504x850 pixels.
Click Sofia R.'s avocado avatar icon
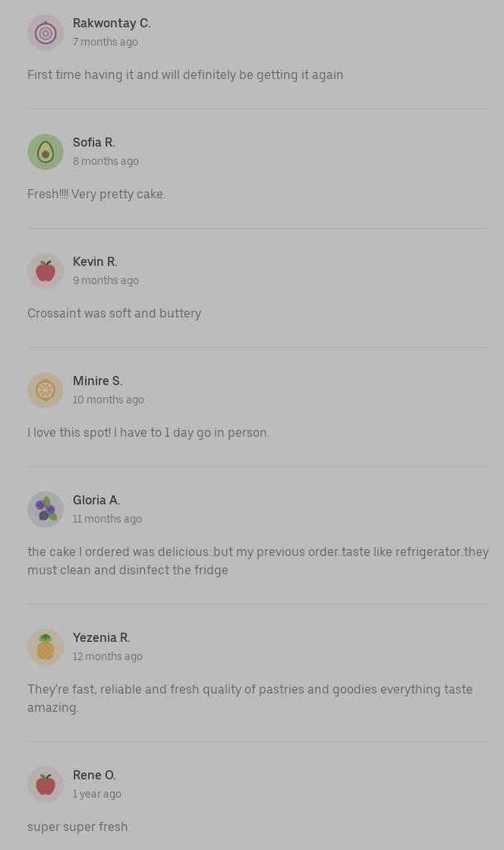[46, 152]
